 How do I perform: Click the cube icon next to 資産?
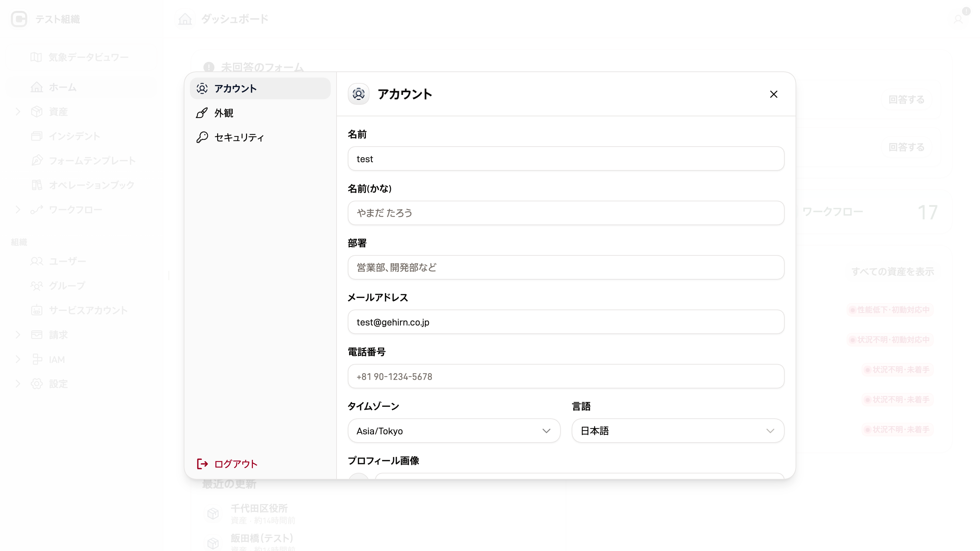36,112
